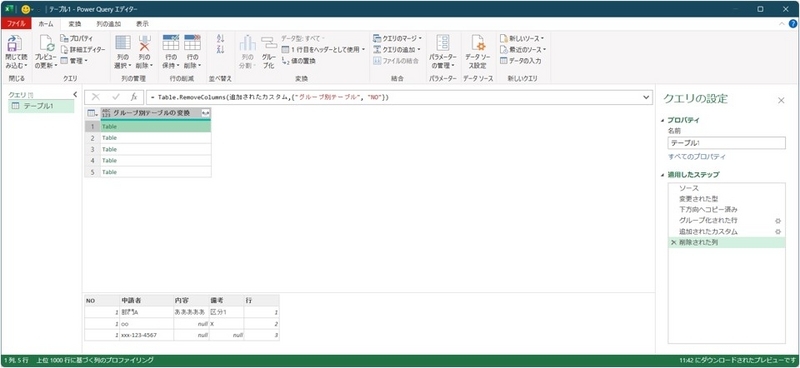This screenshot has height=368, width=800.
Task: Select the Table cell in row 1
Action: (x=156, y=126)
